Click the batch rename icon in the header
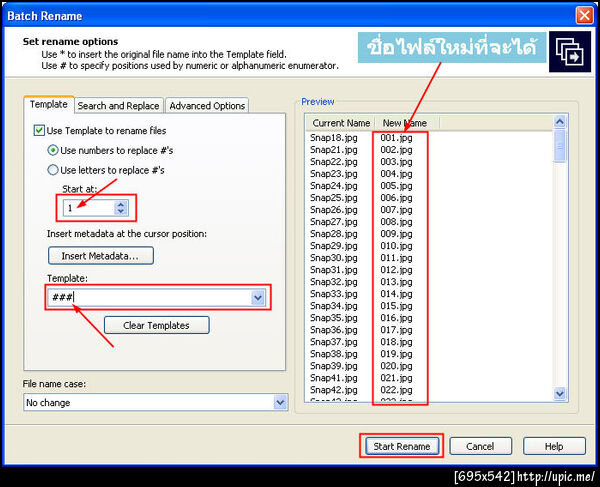This screenshot has width=600, height=487. [570, 52]
